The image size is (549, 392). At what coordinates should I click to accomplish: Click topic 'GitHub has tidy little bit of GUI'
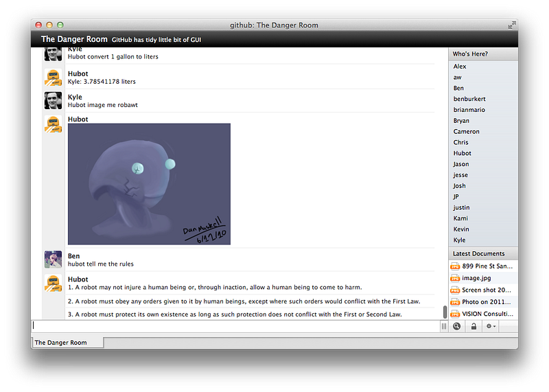tap(156, 40)
